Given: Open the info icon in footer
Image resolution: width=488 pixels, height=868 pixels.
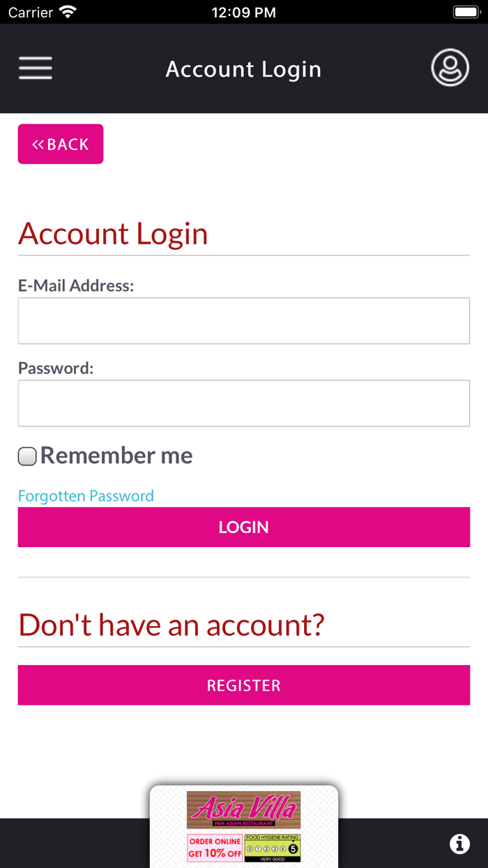Looking at the screenshot, I should (459, 844).
